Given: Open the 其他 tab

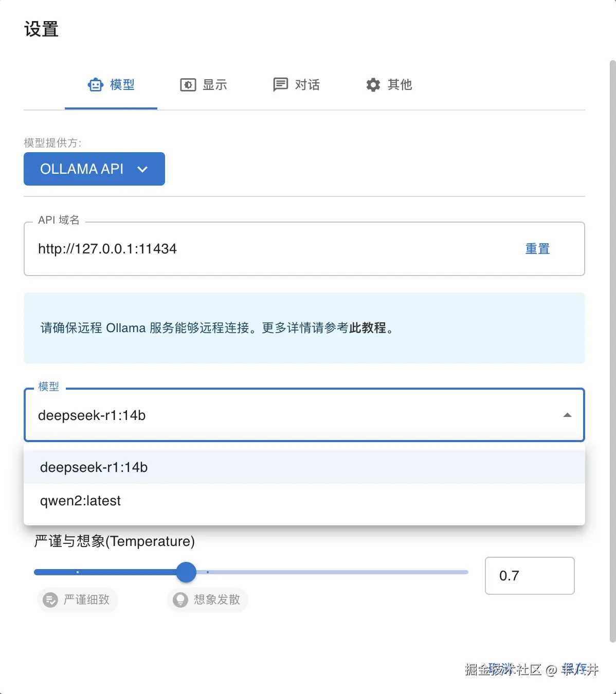Looking at the screenshot, I should point(389,85).
